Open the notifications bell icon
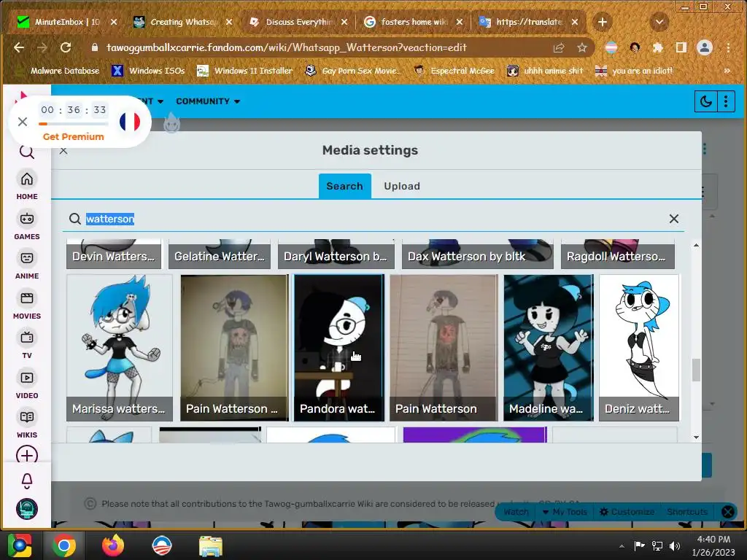The width and height of the screenshot is (747, 560). pos(27,481)
